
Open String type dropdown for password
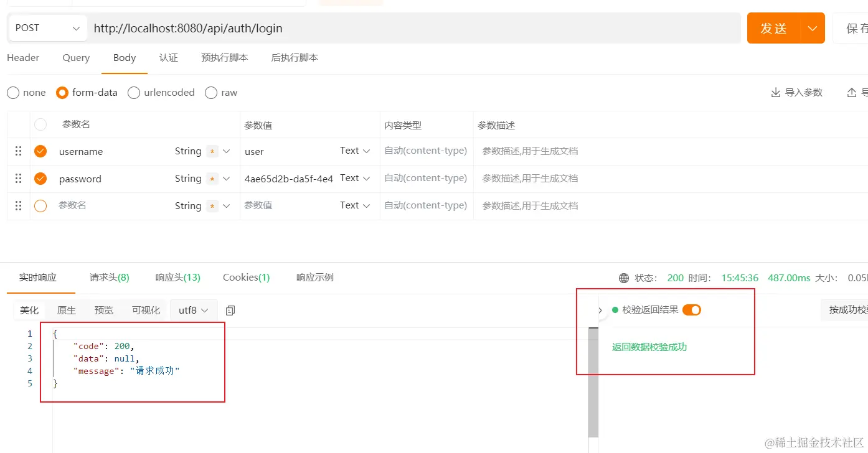[227, 179]
